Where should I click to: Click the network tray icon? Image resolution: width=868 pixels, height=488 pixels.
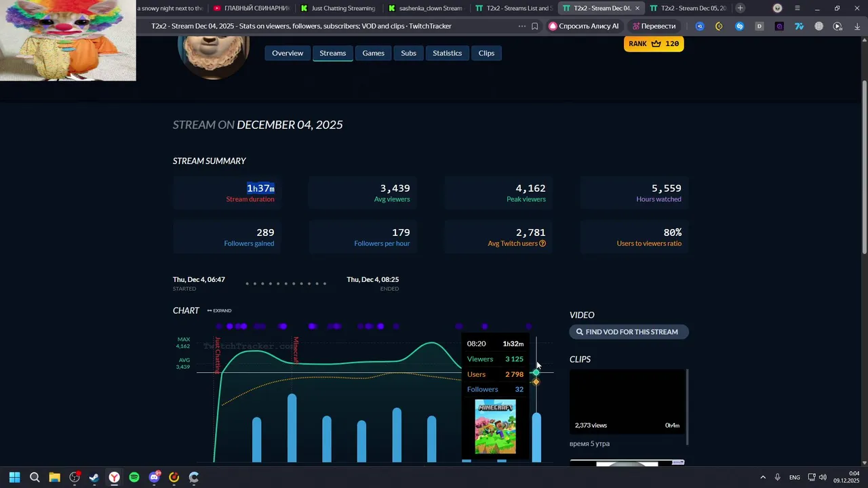click(812, 477)
